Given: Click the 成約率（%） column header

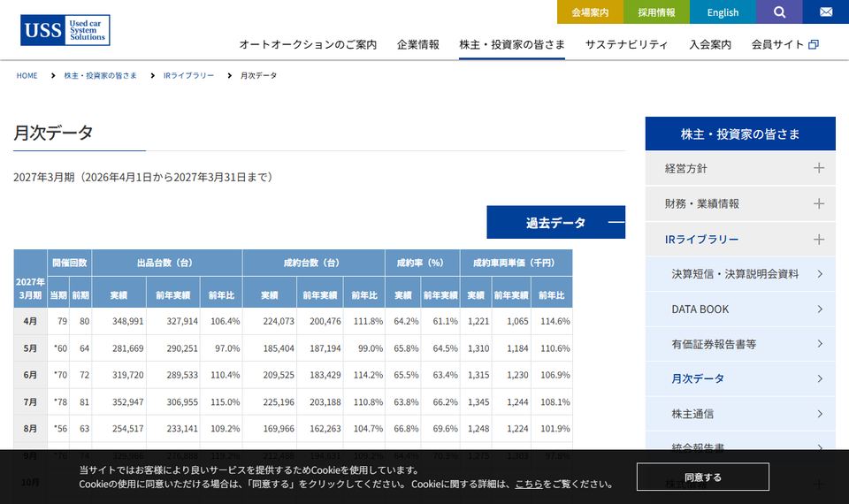Looking at the screenshot, I should [x=423, y=263].
